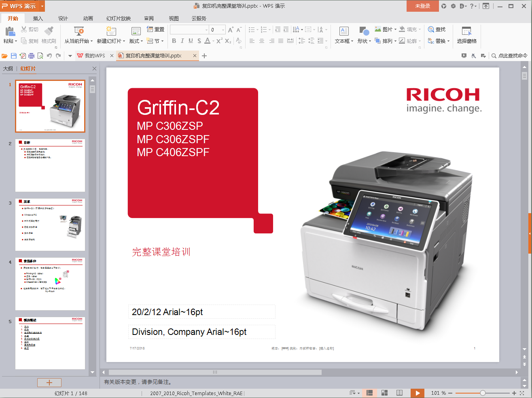
Task: Open the Section (节) dropdown
Action: (155, 41)
